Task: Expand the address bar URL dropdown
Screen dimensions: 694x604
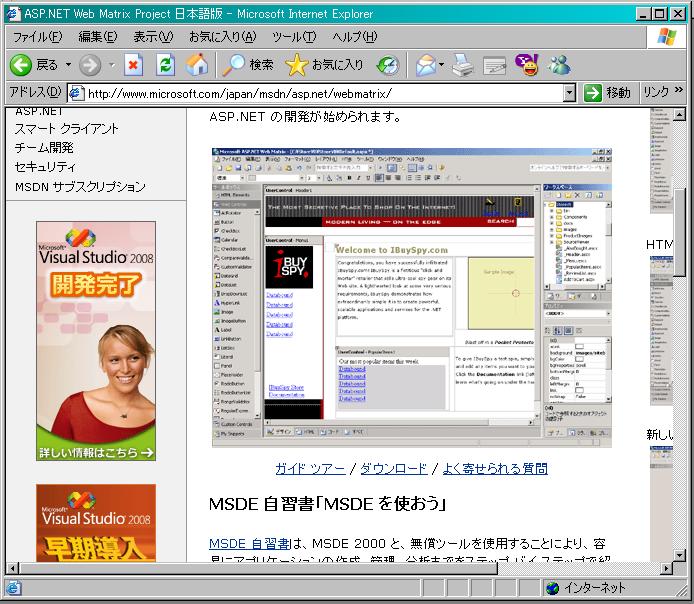Action: click(569, 93)
